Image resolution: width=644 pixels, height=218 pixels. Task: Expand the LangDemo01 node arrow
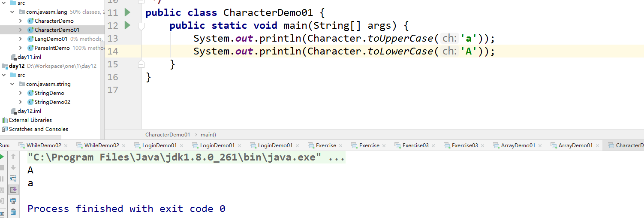[x=21, y=39]
